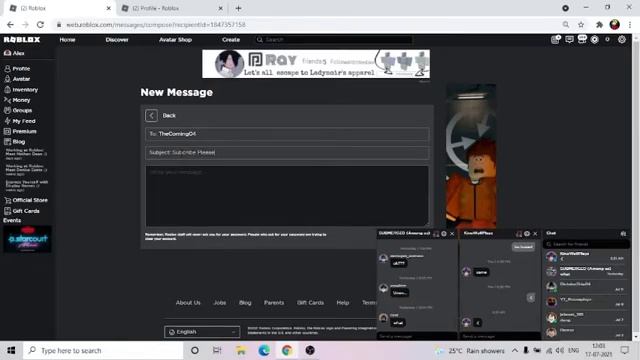Click the About Us footer link
Viewport: 640px width, 360px height.
point(188,302)
